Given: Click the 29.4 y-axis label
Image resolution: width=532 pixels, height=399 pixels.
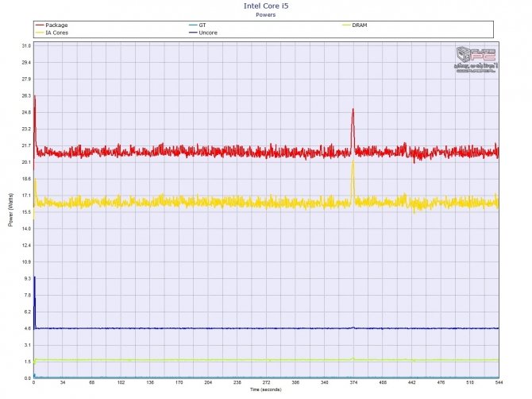Looking at the screenshot, I should 26,63.
